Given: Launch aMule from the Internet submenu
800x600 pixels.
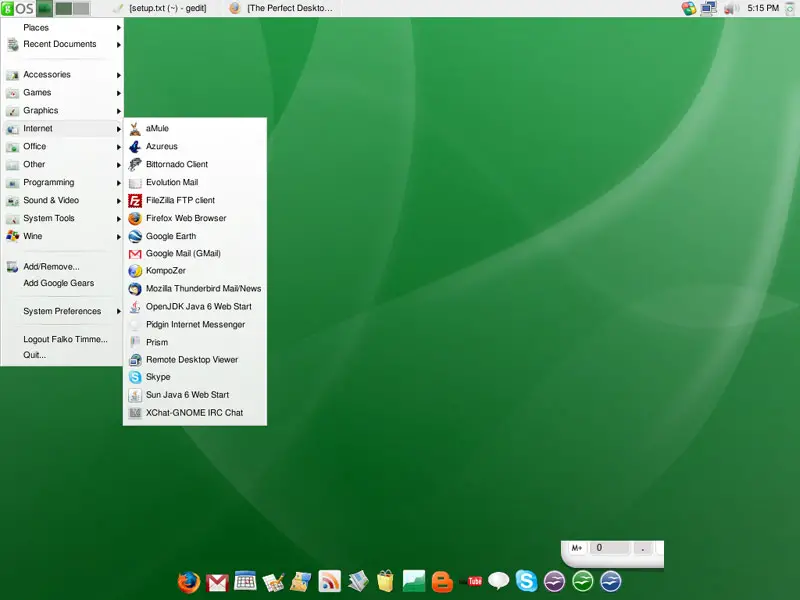Looking at the screenshot, I should click(194, 129).
